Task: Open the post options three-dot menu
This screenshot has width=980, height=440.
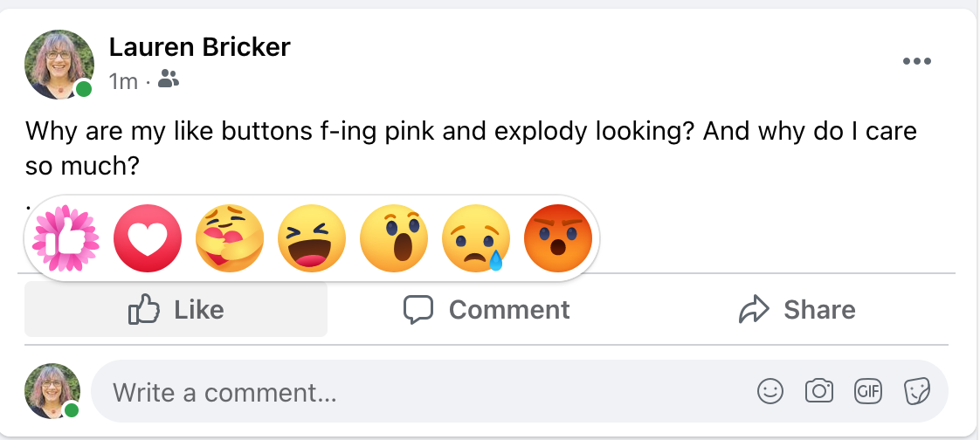Action: click(917, 61)
